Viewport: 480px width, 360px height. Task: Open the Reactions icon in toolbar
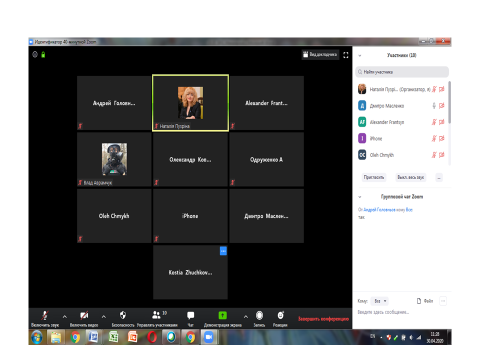tap(280, 315)
